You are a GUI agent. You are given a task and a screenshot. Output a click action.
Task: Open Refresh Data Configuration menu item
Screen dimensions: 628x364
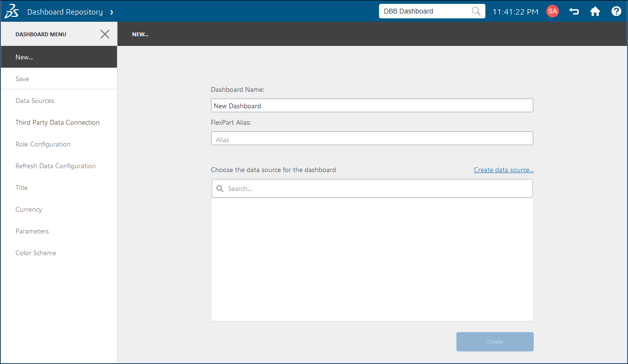(58, 166)
